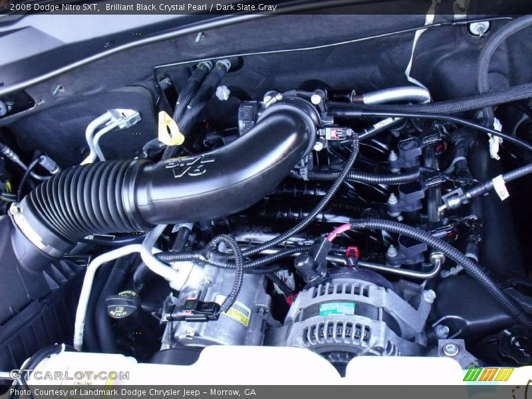This screenshot has width=532, height=399.
Task: Click the '2008 Dodge Nitro SXT' caption text
Action: pos(55,7)
